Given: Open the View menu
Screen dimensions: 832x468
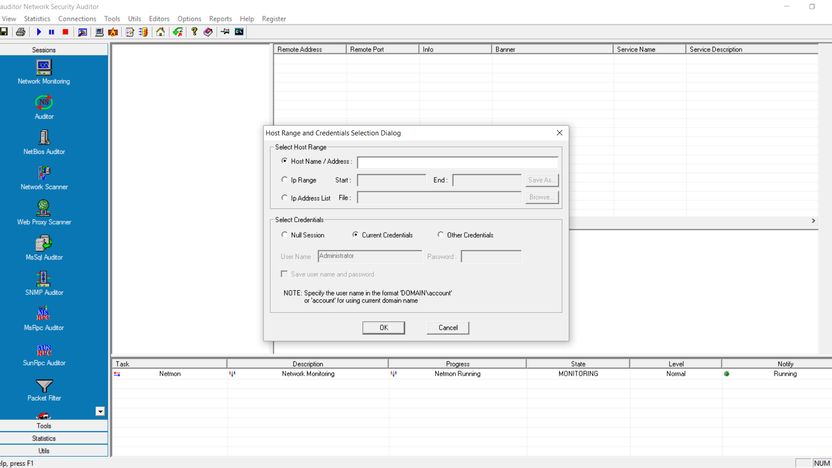Looking at the screenshot, I should (8, 19).
